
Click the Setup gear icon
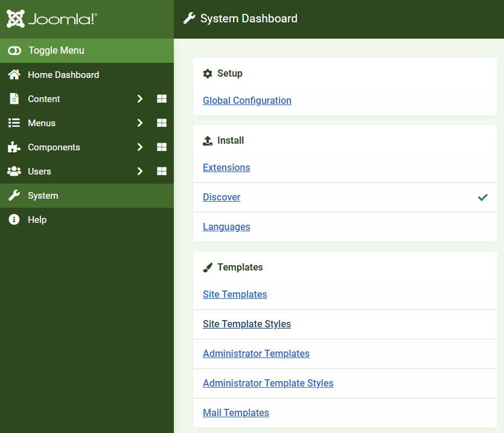pos(208,74)
